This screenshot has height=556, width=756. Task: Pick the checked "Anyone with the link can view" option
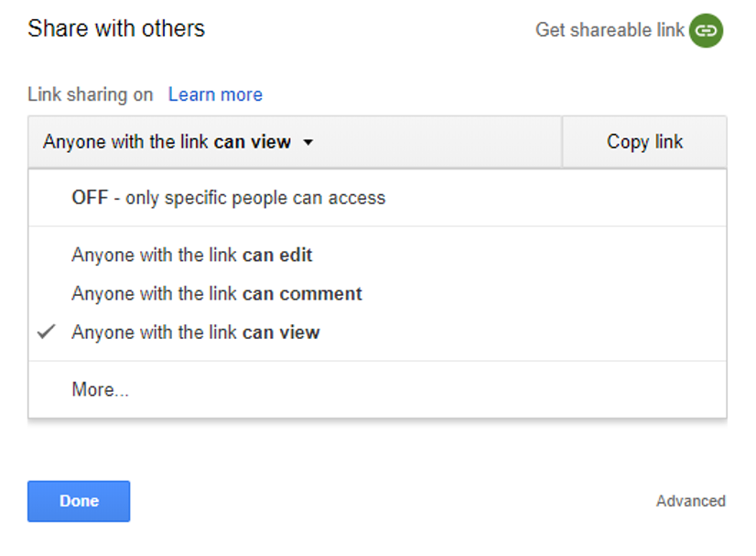click(x=196, y=333)
